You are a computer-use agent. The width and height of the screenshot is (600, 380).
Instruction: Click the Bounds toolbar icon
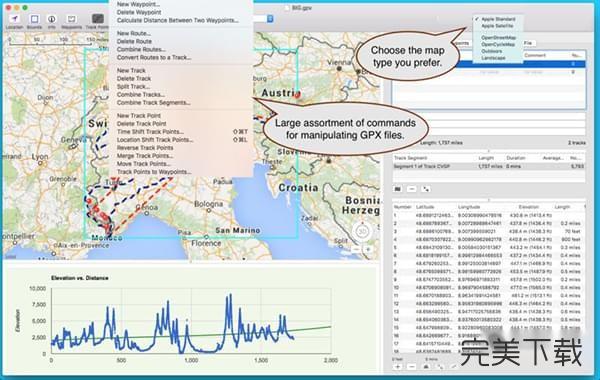(x=34, y=19)
